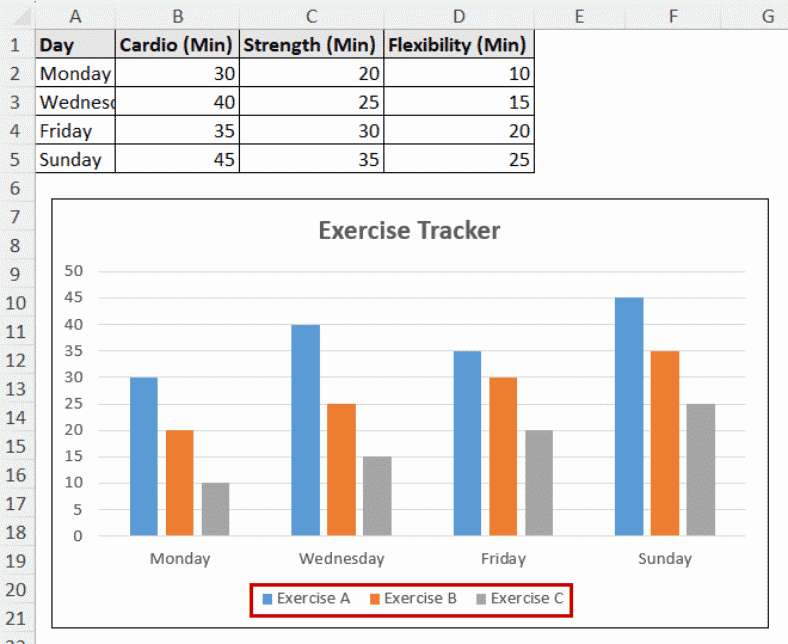The height and width of the screenshot is (644, 788).
Task: Select the Wednesday axis label
Action: (x=342, y=559)
